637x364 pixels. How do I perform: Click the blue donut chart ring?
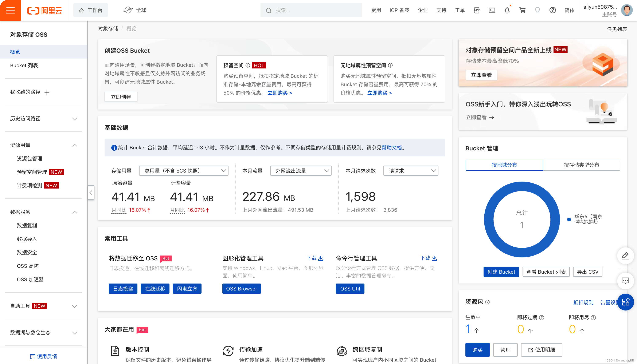coord(489,219)
